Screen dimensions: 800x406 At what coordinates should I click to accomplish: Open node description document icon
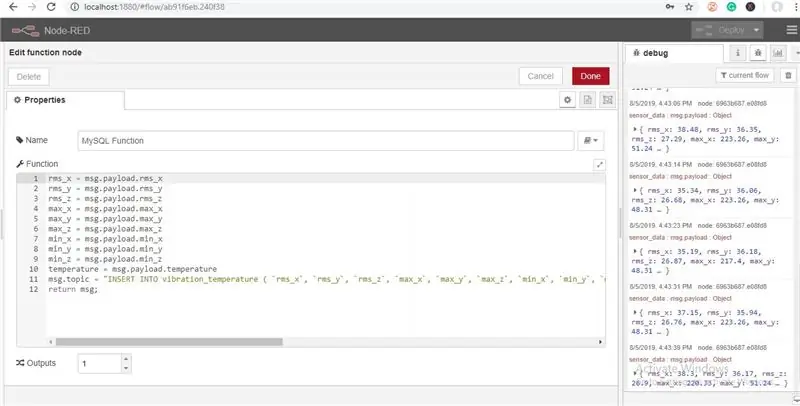click(588, 100)
